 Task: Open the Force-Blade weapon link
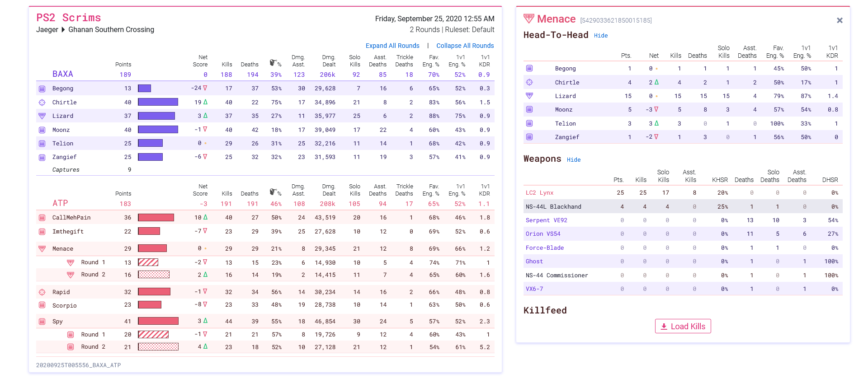(545, 248)
